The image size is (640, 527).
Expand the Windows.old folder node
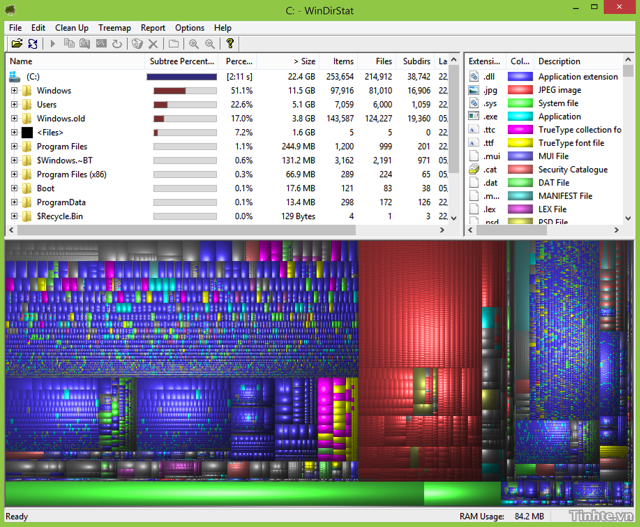pos(14,118)
